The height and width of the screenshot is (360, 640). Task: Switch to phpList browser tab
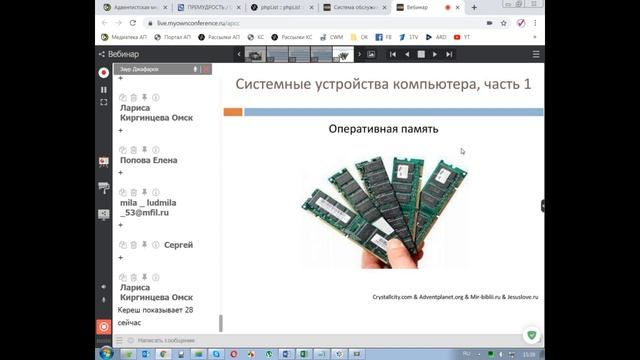click(x=282, y=7)
